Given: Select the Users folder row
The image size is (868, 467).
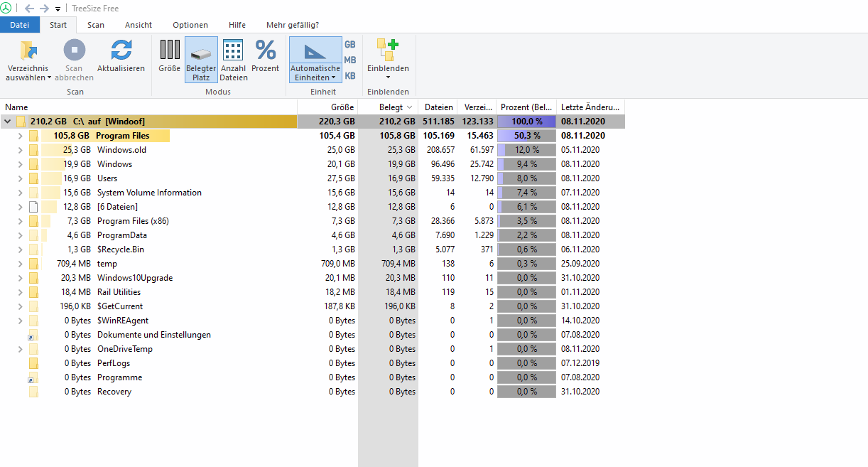Looking at the screenshot, I should click(x=107, y=178).
